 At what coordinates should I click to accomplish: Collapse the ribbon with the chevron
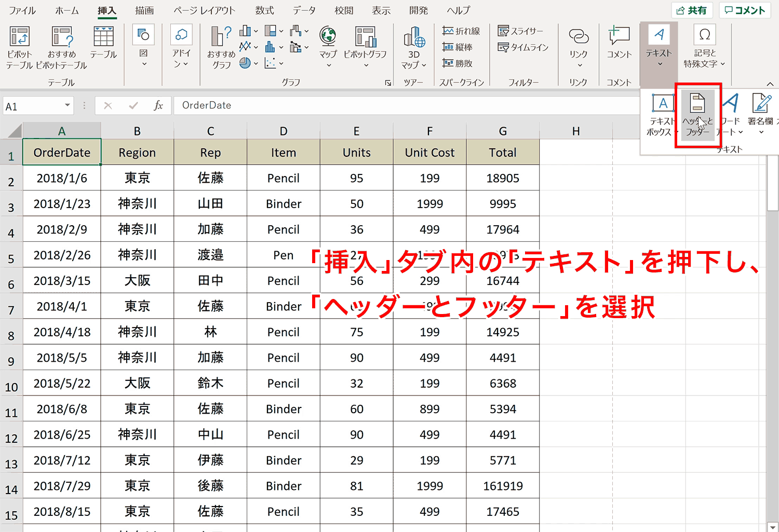[770, 84]
